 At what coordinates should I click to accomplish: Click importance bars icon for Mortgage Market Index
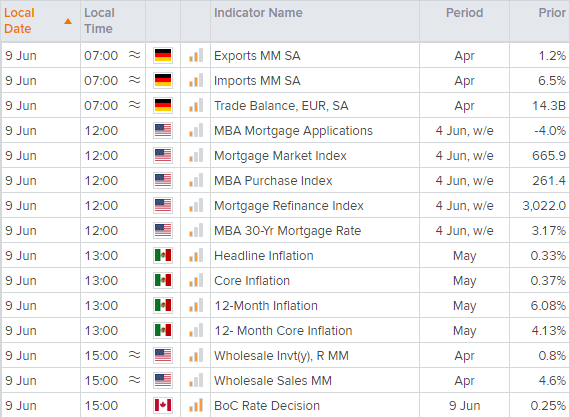coord(196,156)
